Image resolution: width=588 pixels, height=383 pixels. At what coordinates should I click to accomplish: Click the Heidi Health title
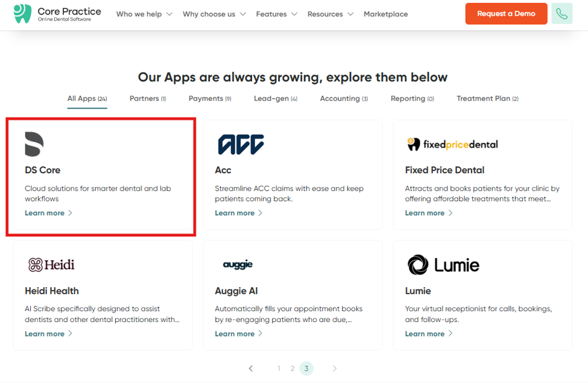pyautogui.click(x=52, y=291)
